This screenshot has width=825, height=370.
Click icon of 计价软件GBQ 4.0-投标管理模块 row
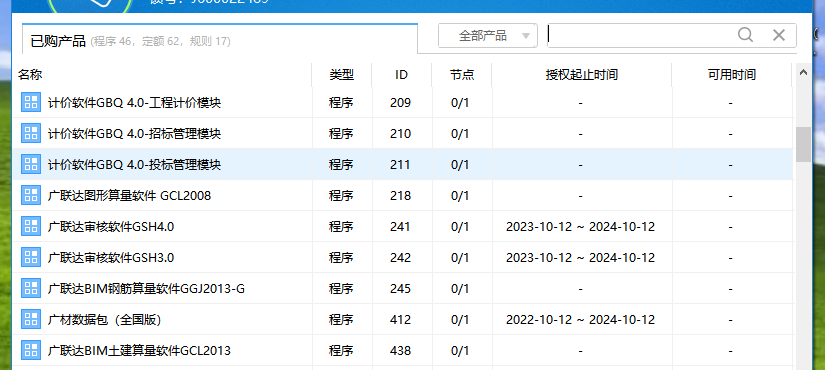tap(31, 164)
